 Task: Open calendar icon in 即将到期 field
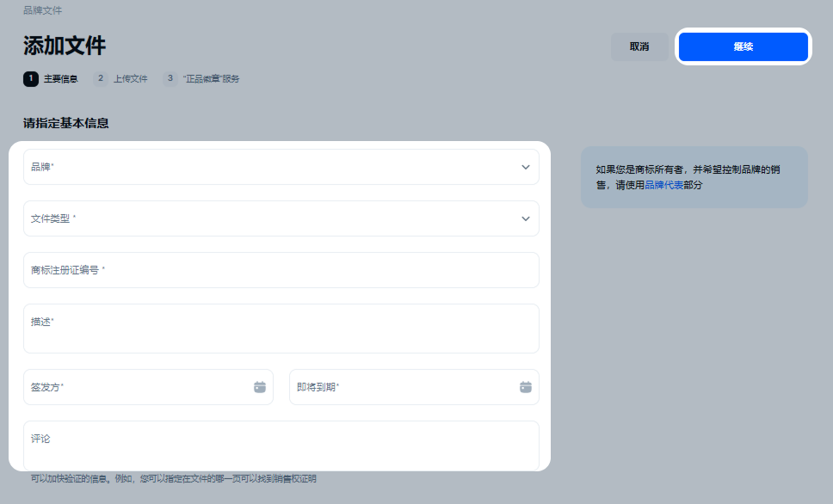(x=526, y=387)
